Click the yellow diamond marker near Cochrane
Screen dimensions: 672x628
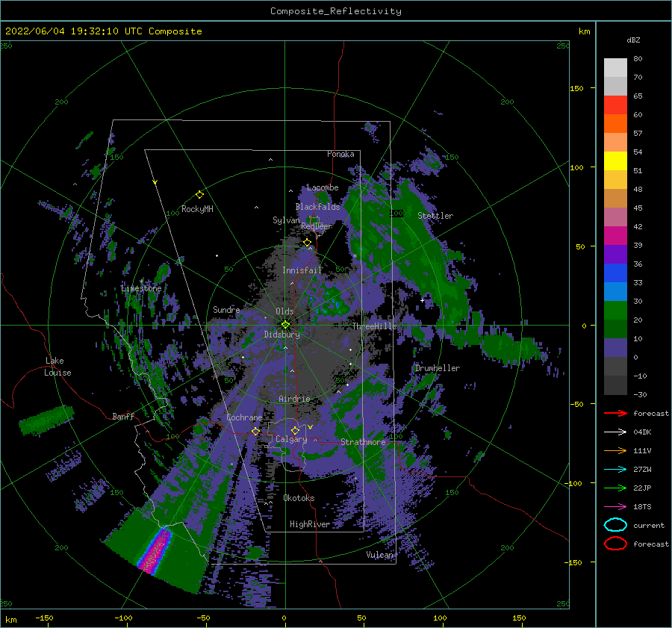[255, 431]
